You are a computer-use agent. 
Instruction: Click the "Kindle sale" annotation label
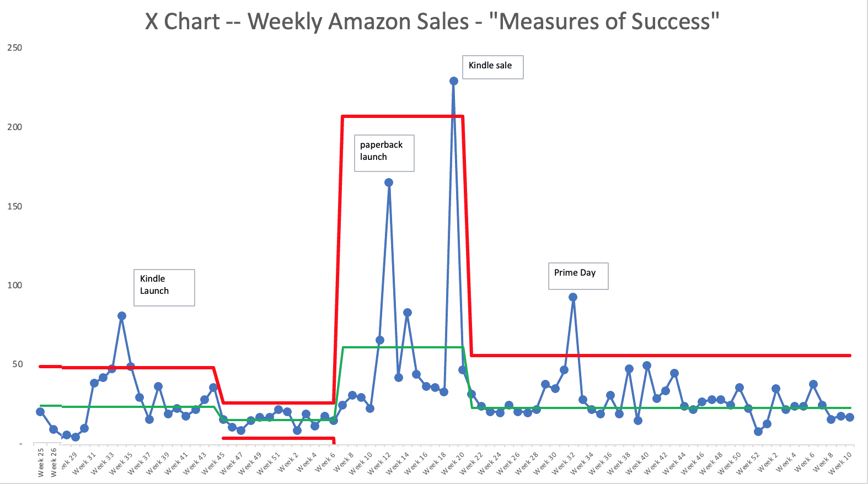click(492, 67)
